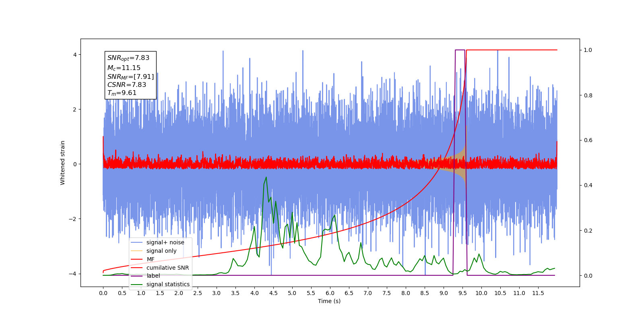The height and width of the screenshot is (322, 644).
Task: Click the left y-axis tick label 0
Action: coord(75,164)
